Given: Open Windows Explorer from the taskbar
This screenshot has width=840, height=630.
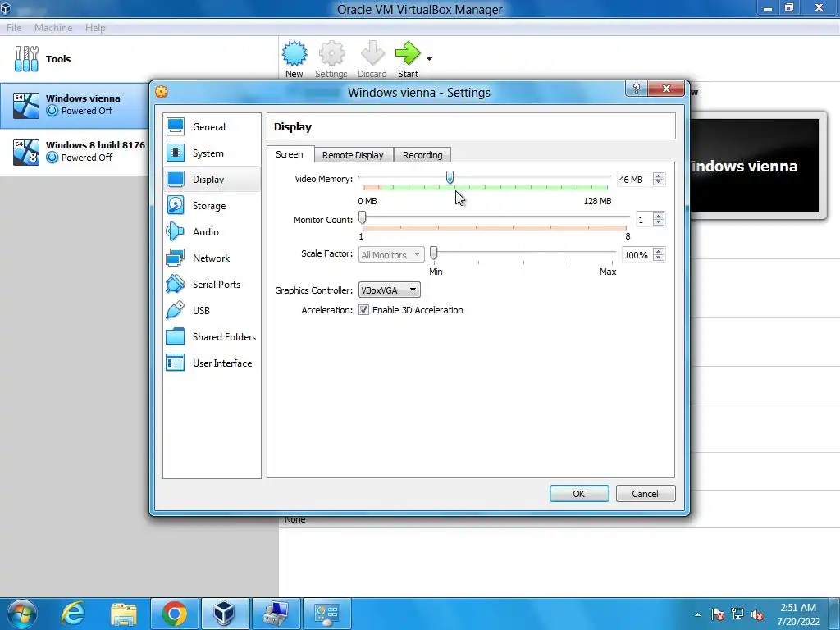Looking at the screenshot, I should (x=124, y=614).
